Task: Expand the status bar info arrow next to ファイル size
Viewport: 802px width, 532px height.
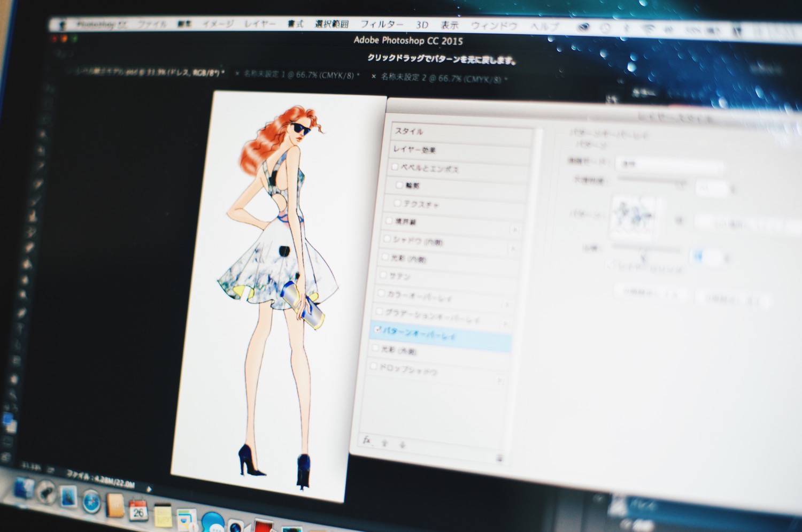Action: (149, 489)
